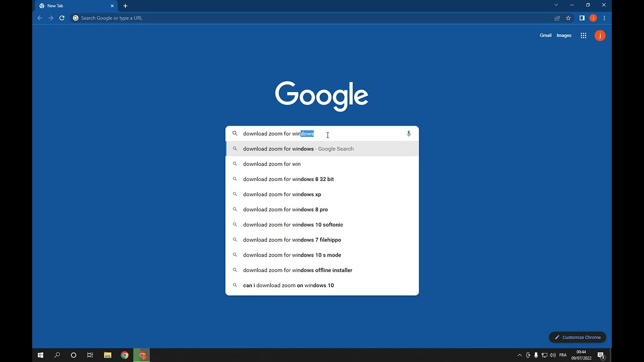Open Gmail link
The image size is (644, 362).
tap(545, 35)
